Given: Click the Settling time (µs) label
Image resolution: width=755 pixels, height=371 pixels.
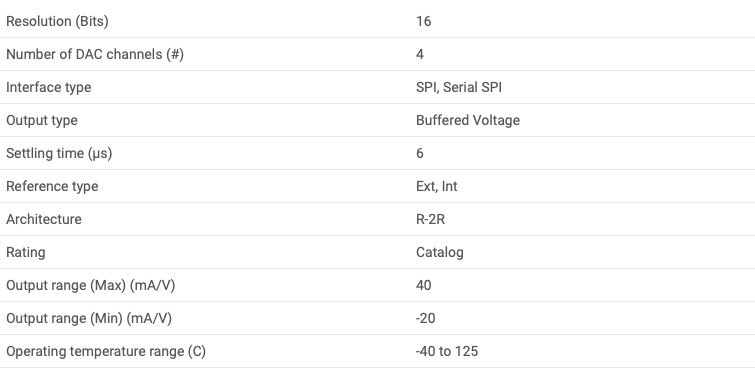Looking at the screenshot, I should [59, 154].
